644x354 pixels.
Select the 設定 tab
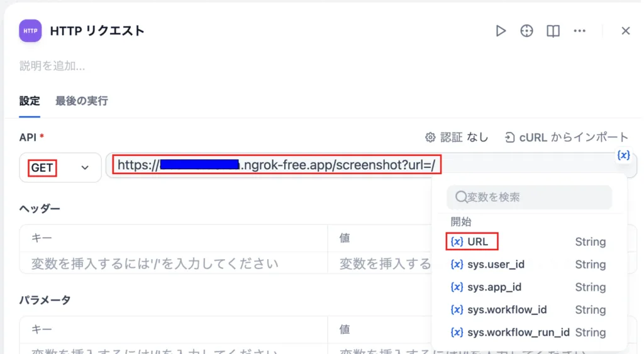point(30,101)
